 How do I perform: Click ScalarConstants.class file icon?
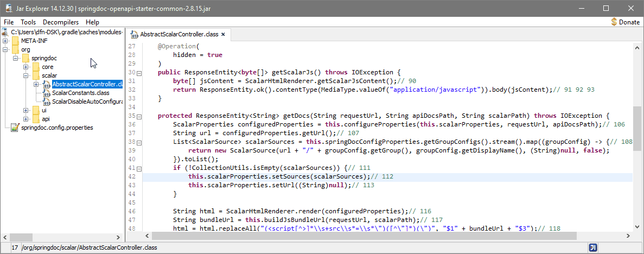[47, 93]
